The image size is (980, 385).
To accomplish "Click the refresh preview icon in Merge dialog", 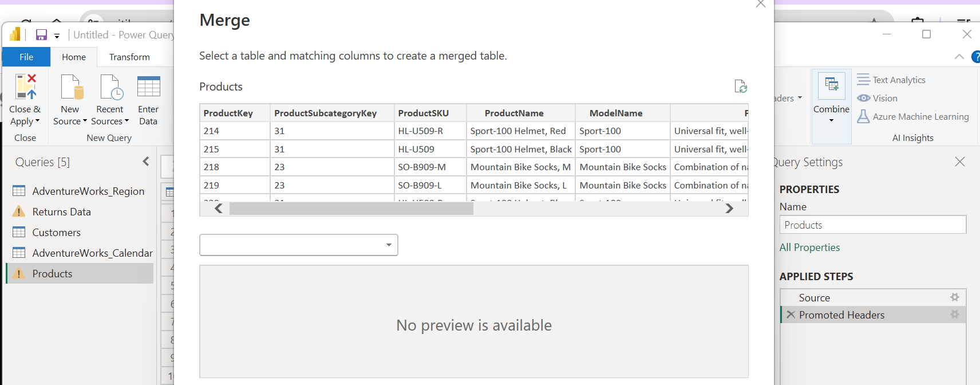I will click(x=741, y=87).
